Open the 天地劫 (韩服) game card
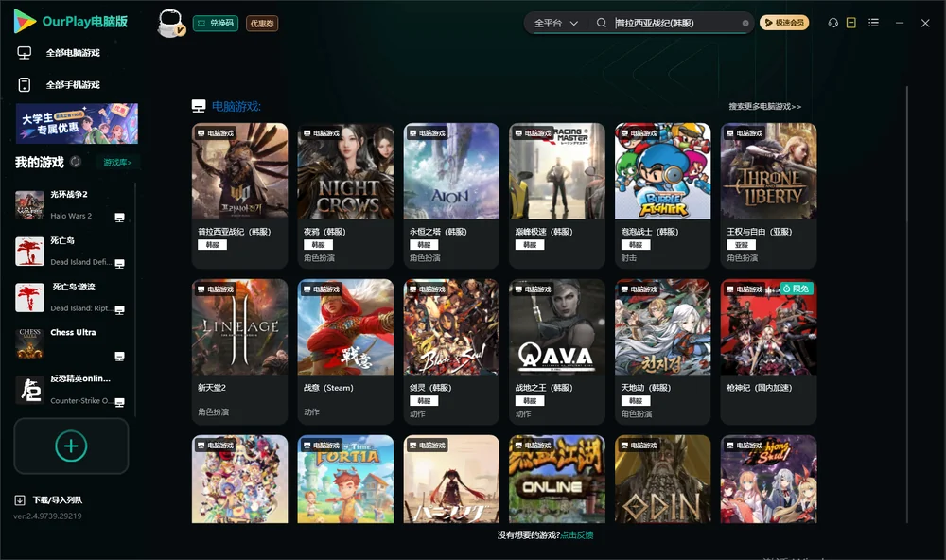Image resolution: width=946 pixels, height=560 pixels. (662, 351)
